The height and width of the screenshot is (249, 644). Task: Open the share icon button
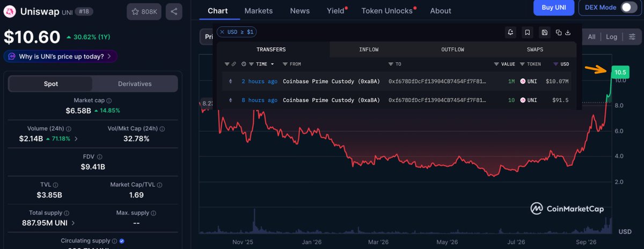pyautogui.click(x=173, y=11)
